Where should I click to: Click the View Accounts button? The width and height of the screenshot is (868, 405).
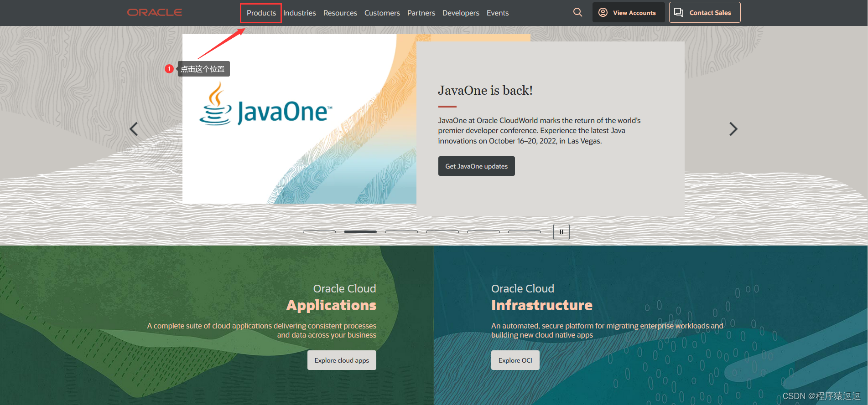pyautogui.click(x=629, y=12)
